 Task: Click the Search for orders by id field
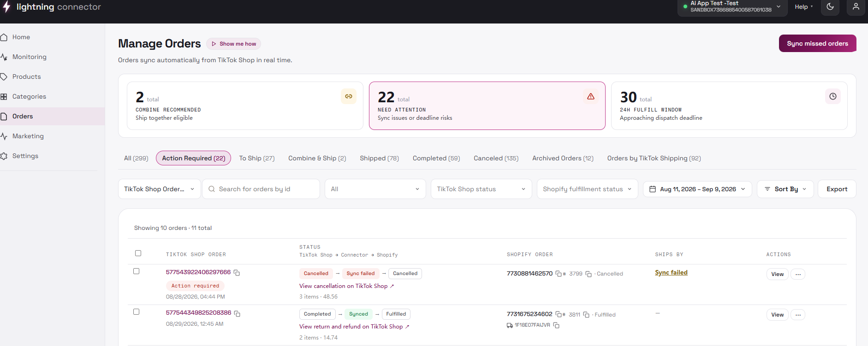click(x=261, y=189)
